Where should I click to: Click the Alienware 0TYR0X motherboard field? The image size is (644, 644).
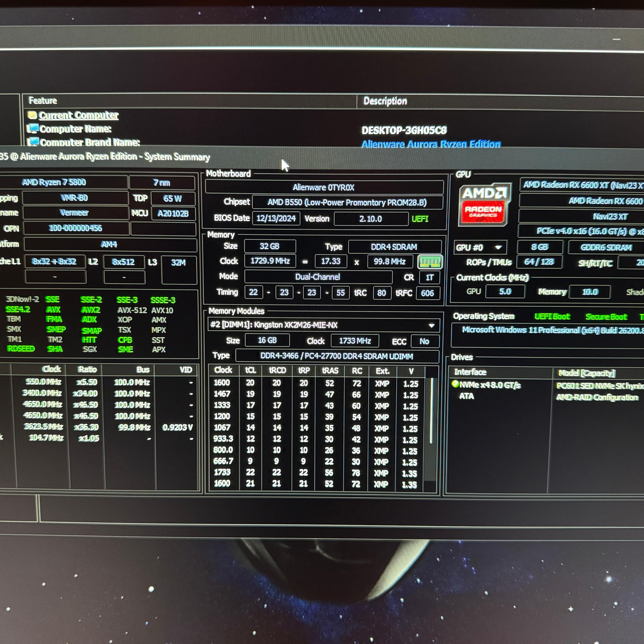pos(324,187)
